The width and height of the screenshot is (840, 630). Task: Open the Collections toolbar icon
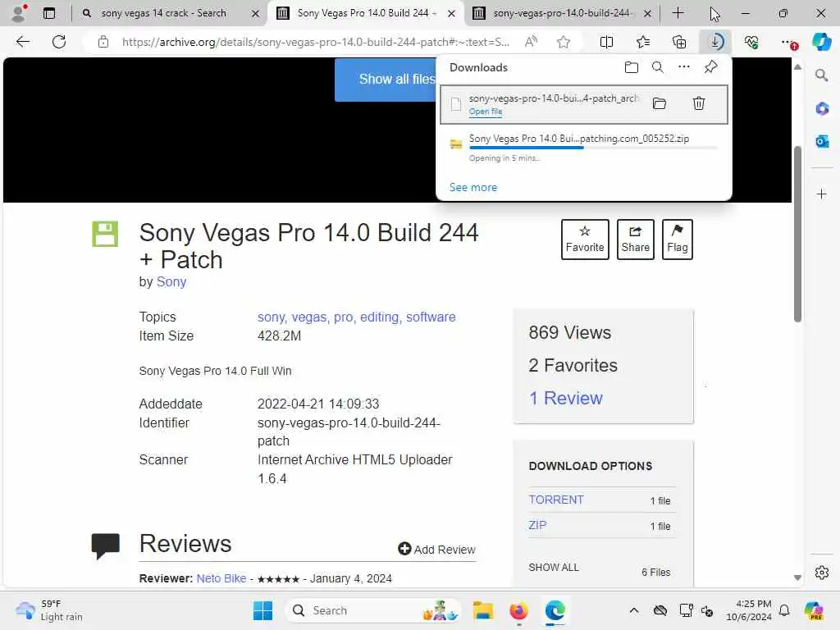point(679,42)
